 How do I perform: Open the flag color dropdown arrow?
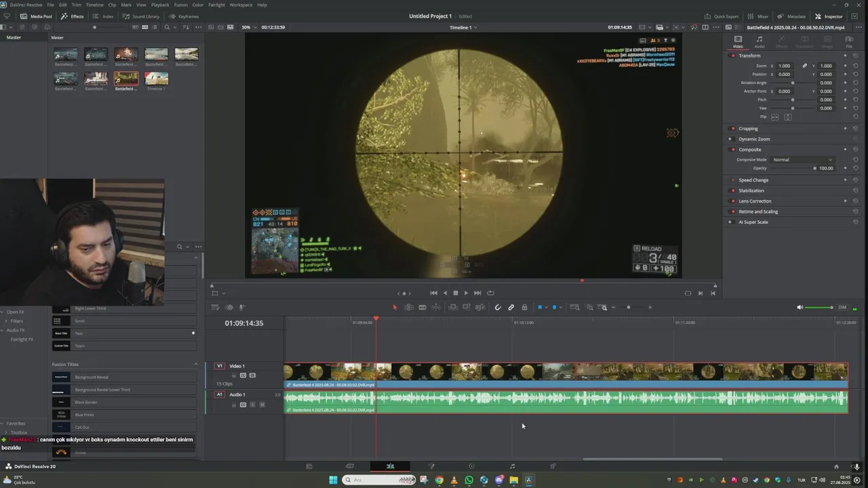546,307
